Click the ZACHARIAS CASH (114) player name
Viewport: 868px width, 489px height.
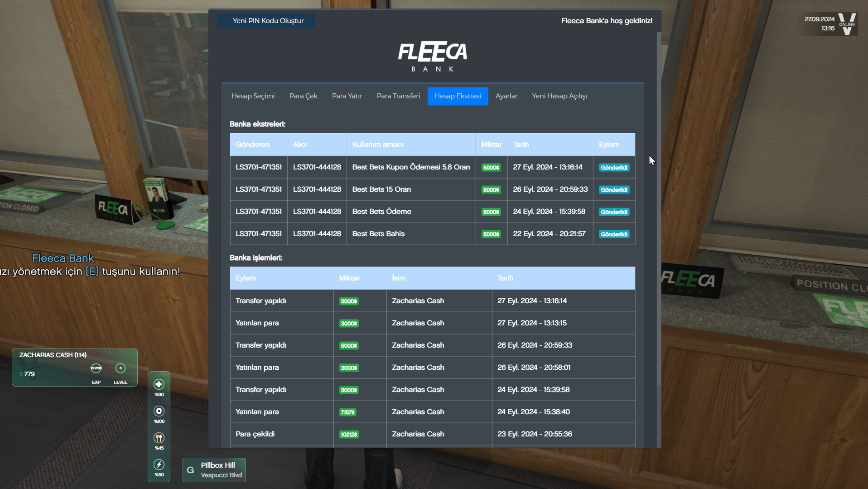pos(53,355)
